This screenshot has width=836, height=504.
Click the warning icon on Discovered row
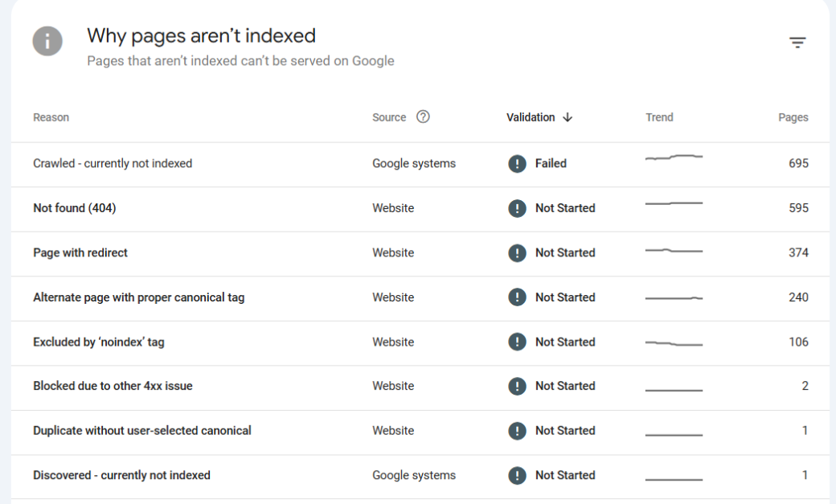[x=518, y=475]
